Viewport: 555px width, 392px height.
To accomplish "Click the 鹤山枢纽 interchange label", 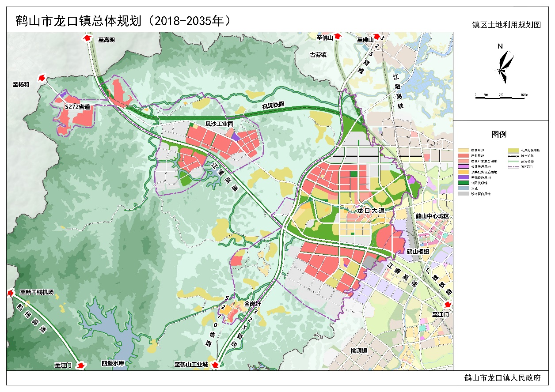I will click(x=418, y=251).
